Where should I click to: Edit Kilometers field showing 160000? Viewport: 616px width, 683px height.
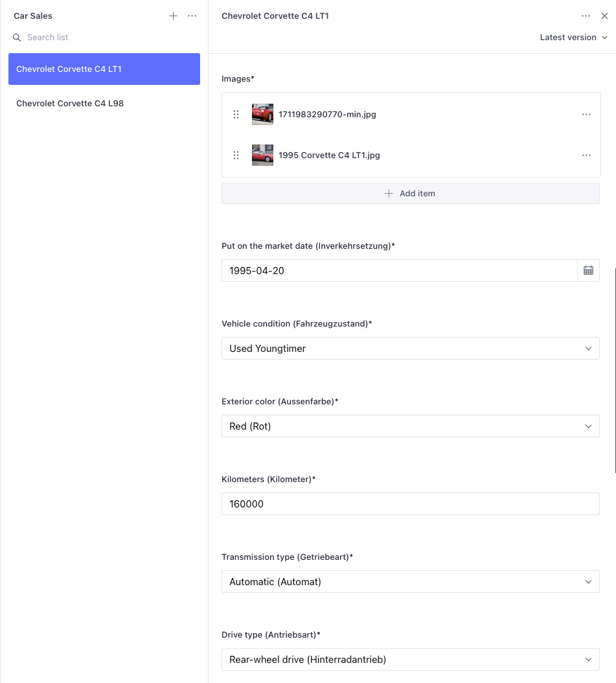(411, 504)
